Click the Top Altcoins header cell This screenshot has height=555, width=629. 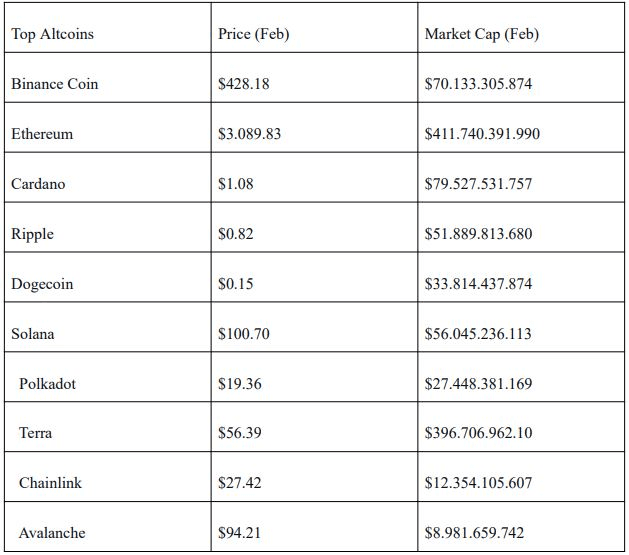(53, 34)
